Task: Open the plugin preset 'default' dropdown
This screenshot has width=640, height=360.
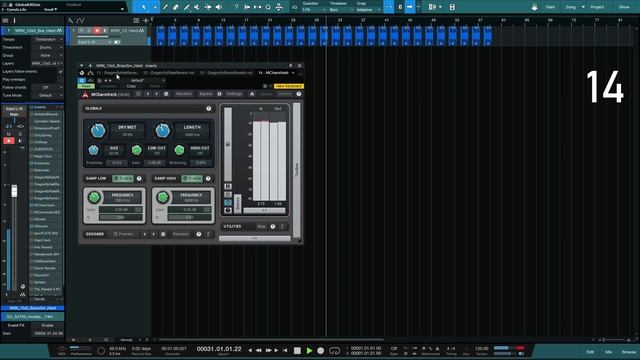Action: click(141, 80)
